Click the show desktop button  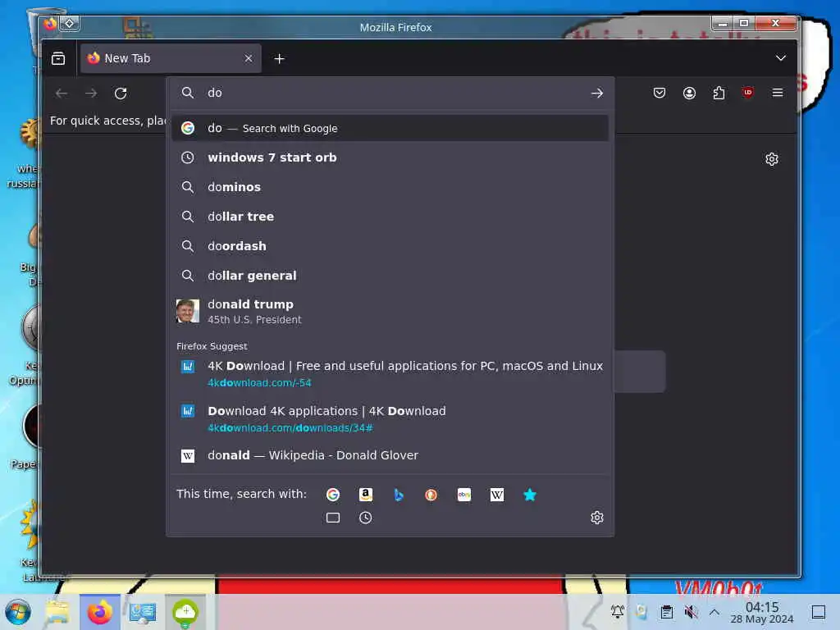[818, 612]
